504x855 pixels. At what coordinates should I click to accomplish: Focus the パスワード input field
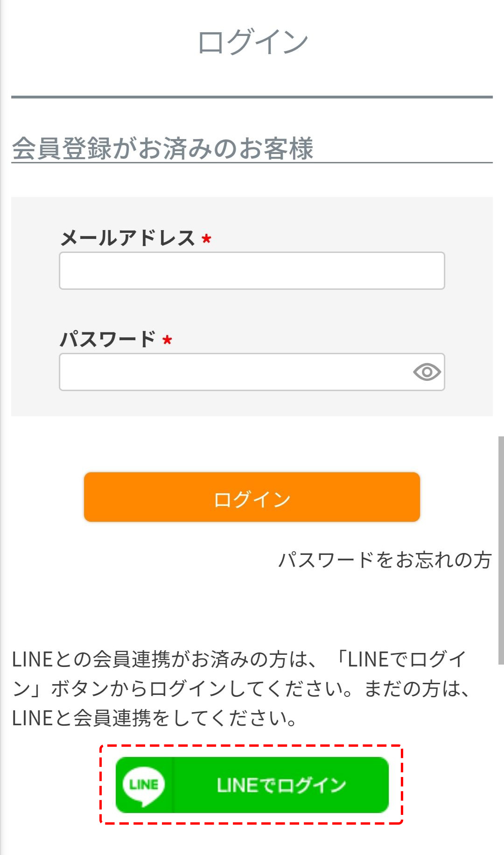[x=233, y=372]
